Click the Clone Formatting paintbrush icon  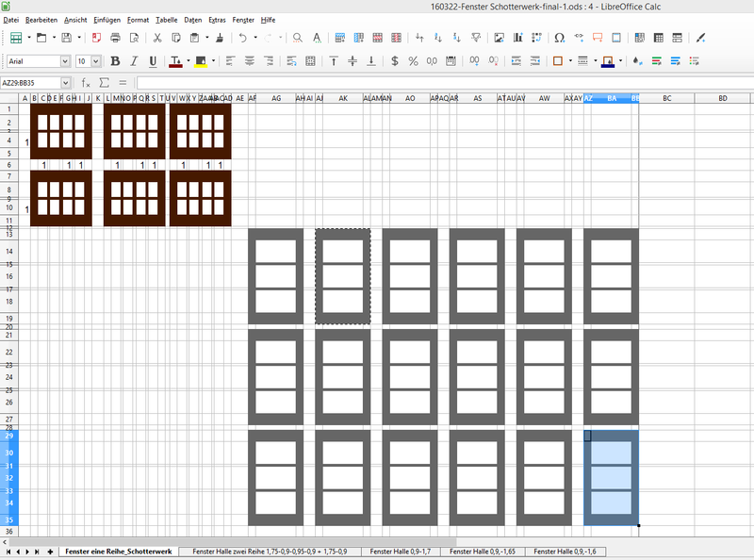[220, 39]
